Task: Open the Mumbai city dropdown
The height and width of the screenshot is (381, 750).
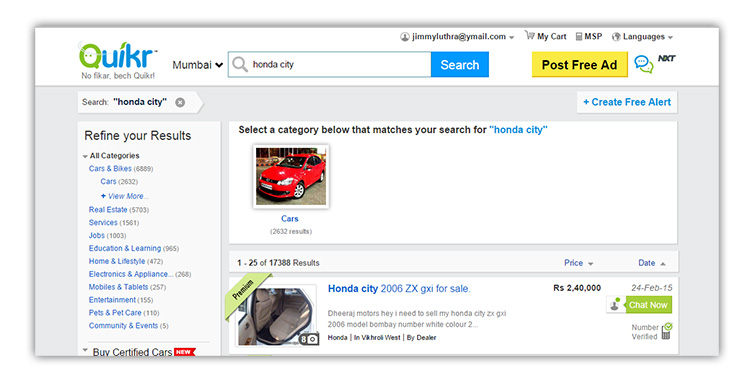Action: pos(198,65)
